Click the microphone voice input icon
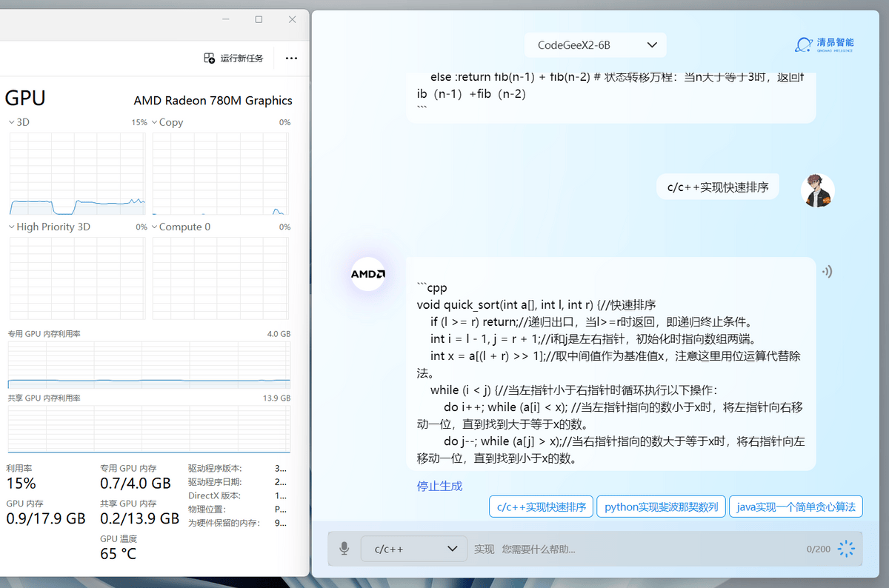This screenshot has height=588, width=889. click(x=344, y=549)
